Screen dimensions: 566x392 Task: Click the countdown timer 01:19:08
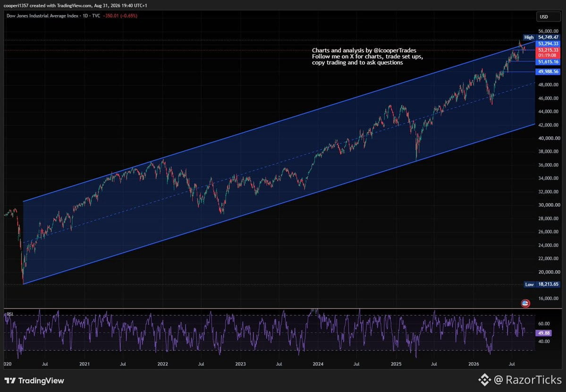(x=548, y=56)
